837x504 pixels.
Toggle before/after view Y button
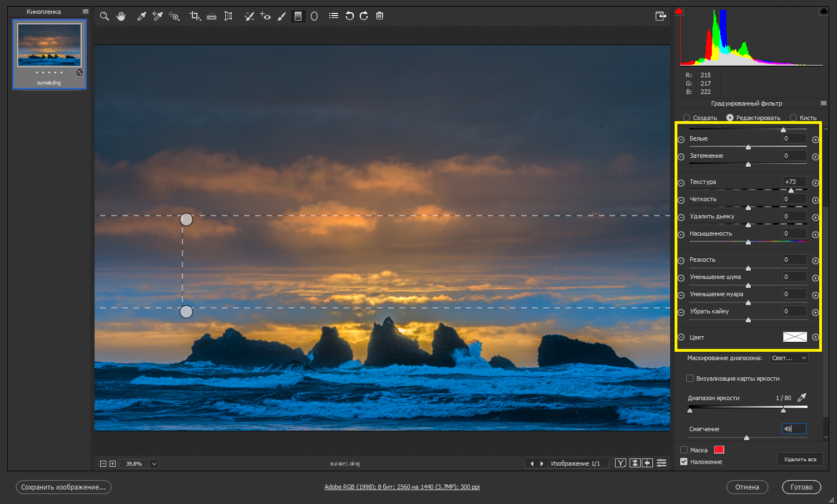[621, 463]
